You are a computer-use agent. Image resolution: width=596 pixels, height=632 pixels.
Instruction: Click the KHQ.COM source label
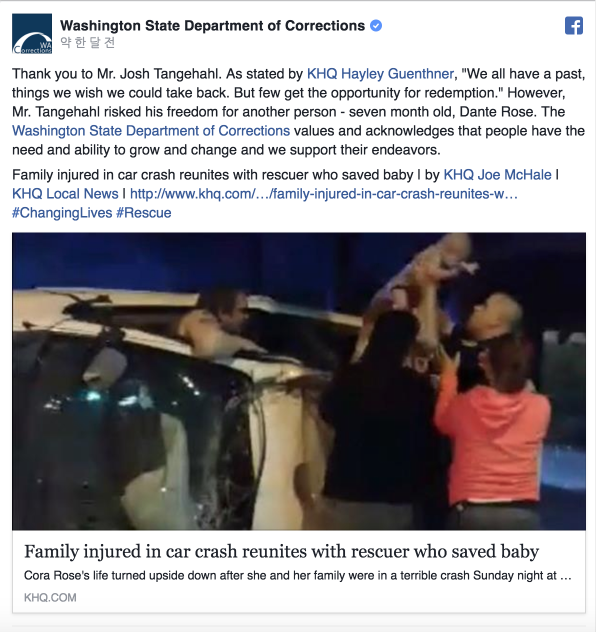click(x=50, y=597)
